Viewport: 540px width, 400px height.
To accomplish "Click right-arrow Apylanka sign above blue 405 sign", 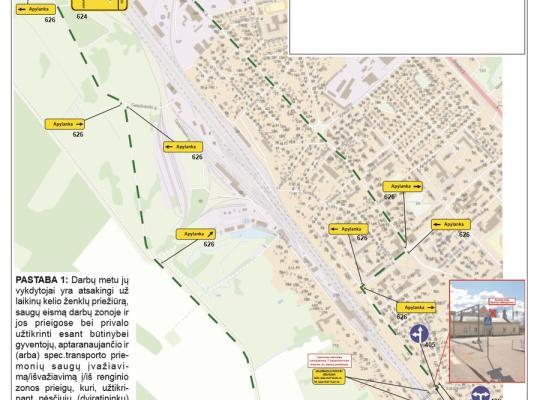I will 416,308.
